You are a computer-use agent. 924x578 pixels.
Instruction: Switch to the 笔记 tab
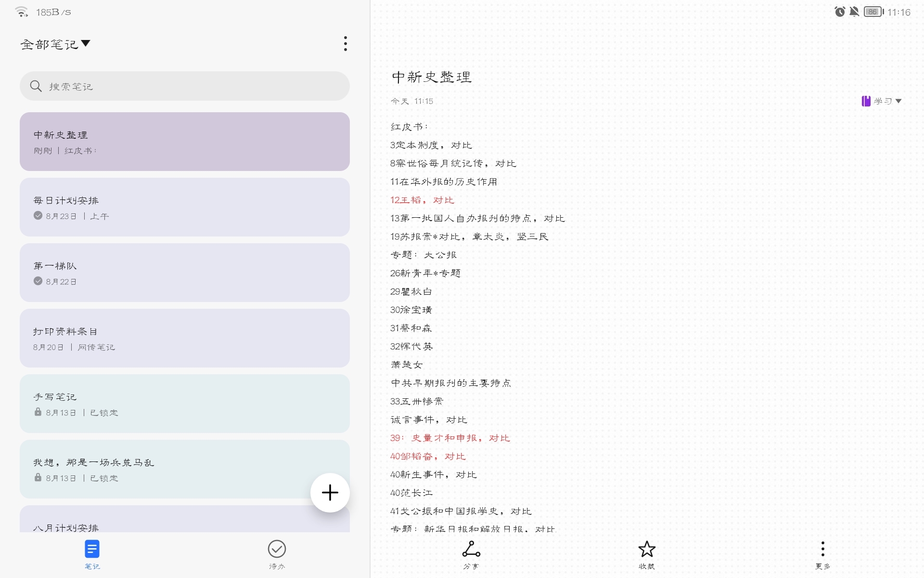point(92,554)
